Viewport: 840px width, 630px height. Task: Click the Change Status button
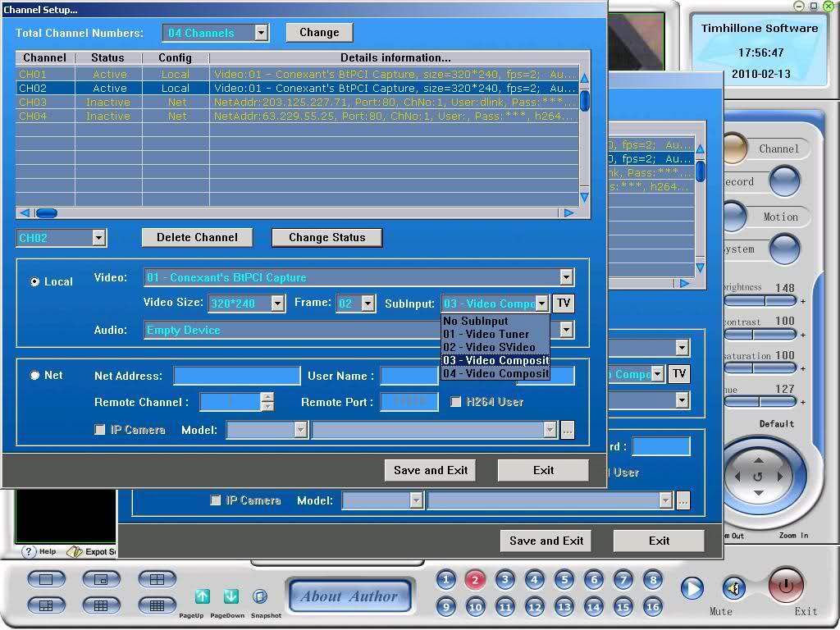click(x=326, y=237)
